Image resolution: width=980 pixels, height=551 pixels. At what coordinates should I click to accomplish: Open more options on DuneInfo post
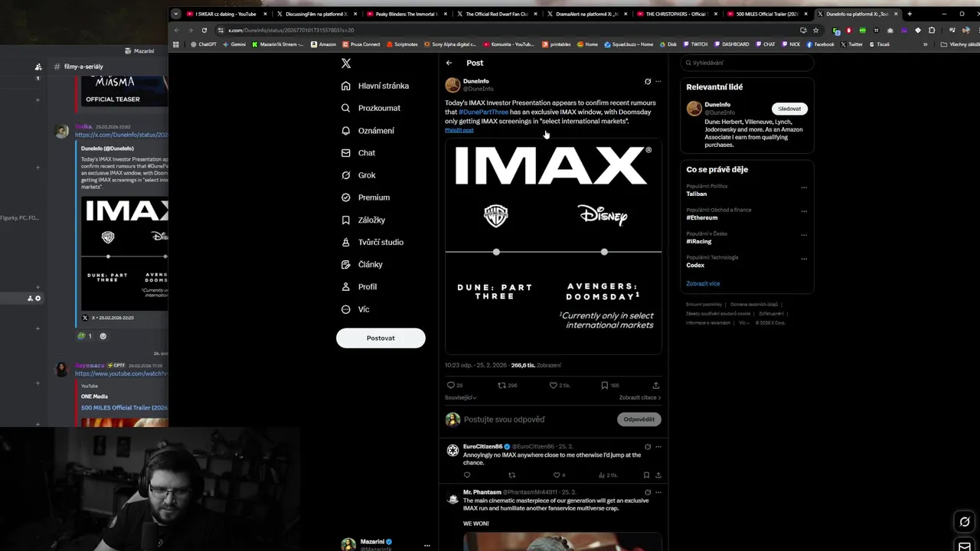(x=658, y=81)
